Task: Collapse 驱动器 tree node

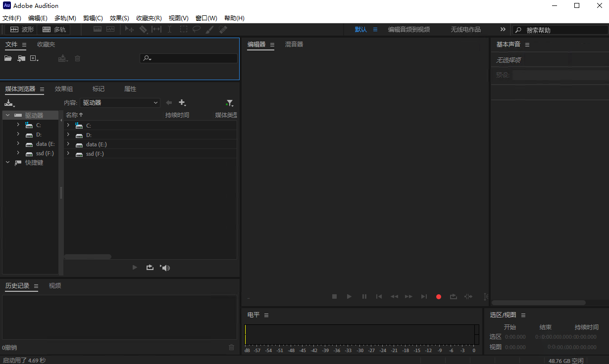Action: click(x=7, y=115)
